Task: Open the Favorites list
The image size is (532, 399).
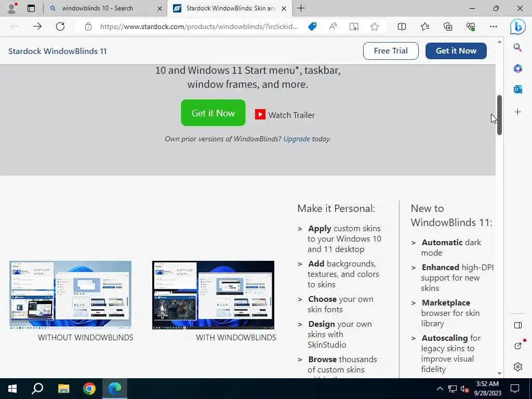Action: point(425,26)
